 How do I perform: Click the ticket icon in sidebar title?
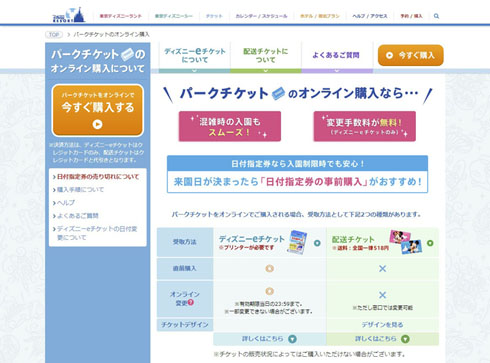(127, 54)
